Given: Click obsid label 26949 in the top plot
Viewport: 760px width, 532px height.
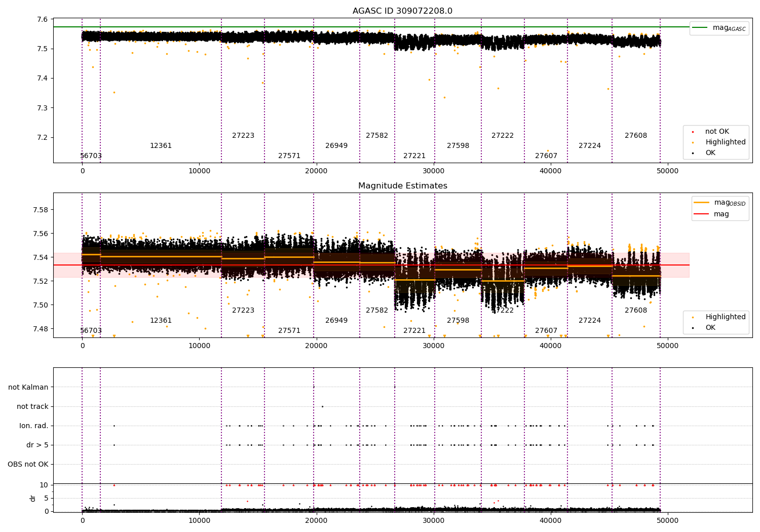Looking at the screenshot, I should tap(336, 145).
